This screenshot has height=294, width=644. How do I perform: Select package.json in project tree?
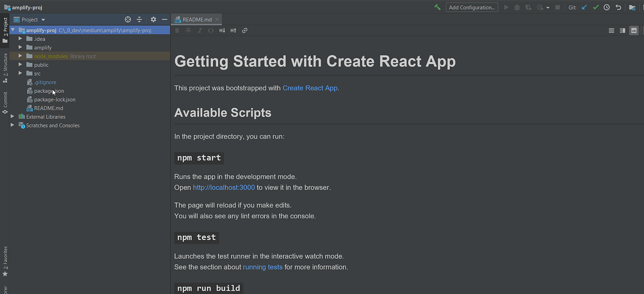[49, 91]
